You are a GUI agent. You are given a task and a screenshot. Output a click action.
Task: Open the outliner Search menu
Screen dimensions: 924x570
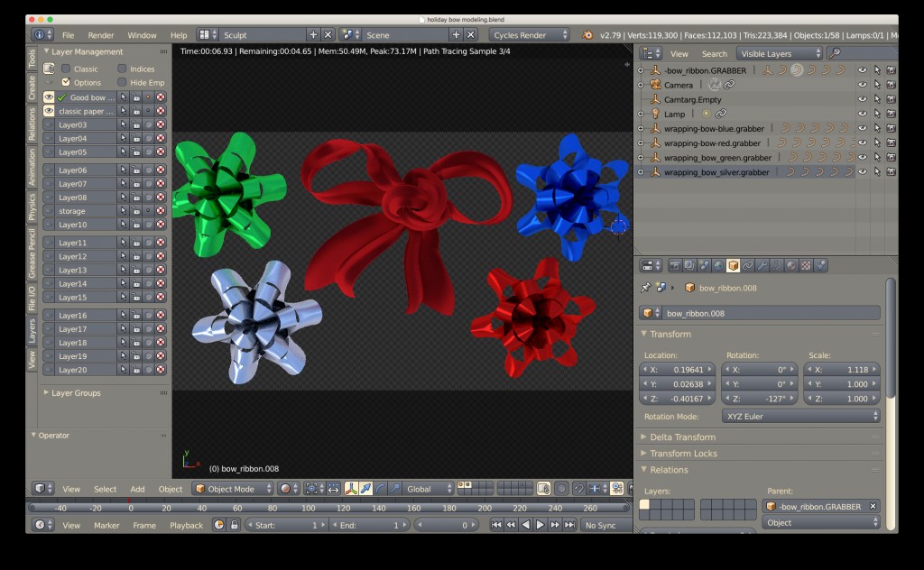click(x=715, y=53)
